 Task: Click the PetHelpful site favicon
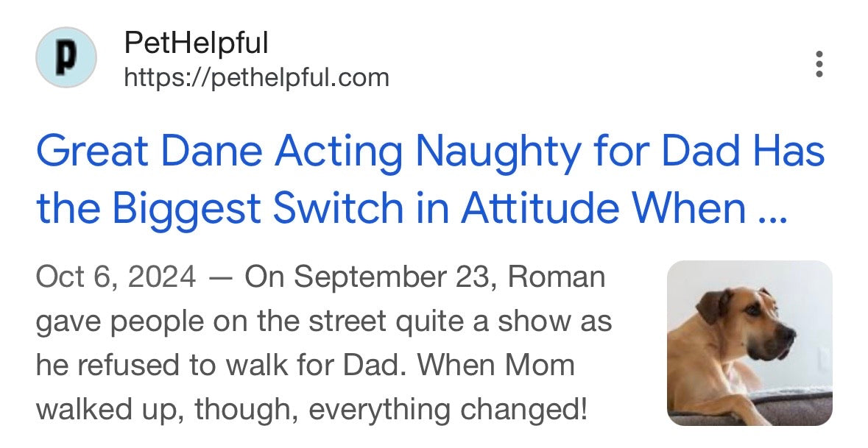(66, 57)
